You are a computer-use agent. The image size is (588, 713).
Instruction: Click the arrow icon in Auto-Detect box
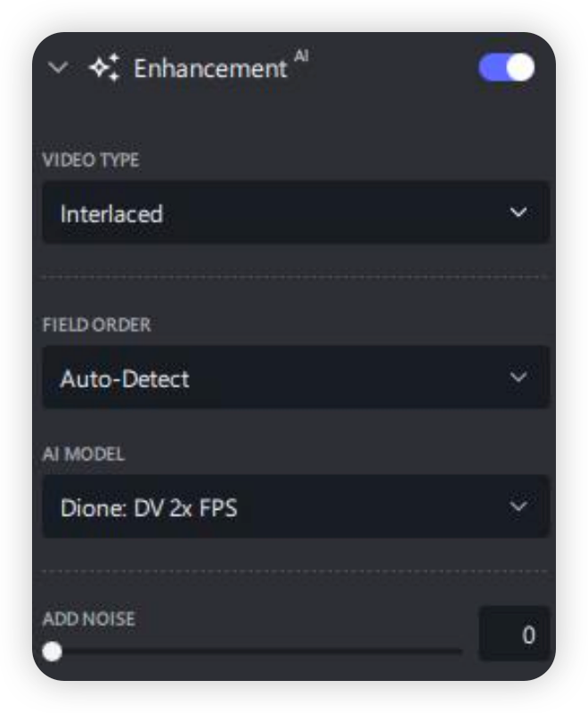point(518,378)
